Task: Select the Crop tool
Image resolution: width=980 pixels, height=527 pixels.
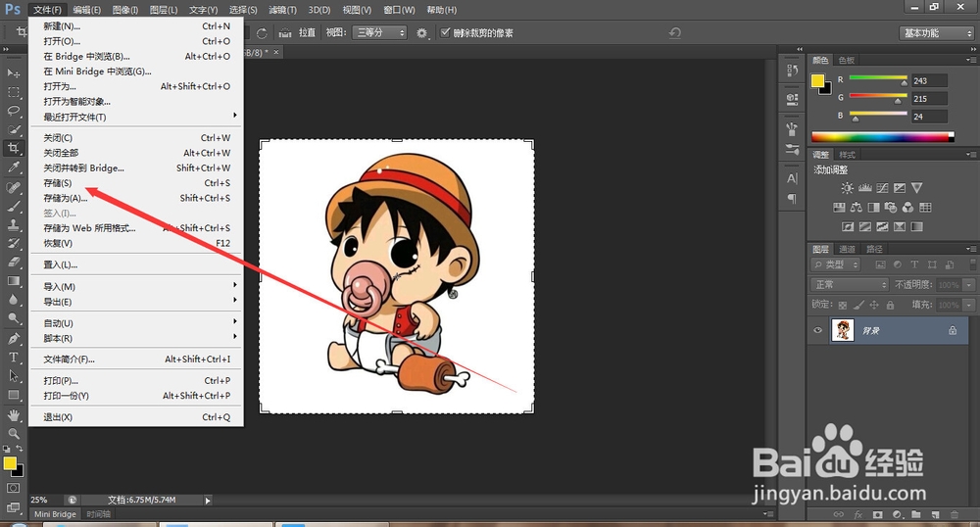Action: [x=13, y=149]
